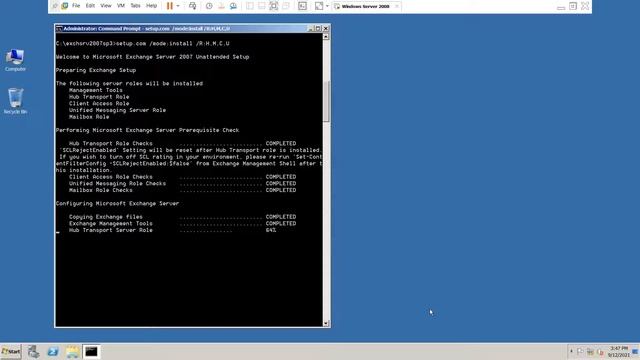This screenshot has height=360, width=640.
Task: Open Server Manager from taskbar
Action: pos(33,351)
